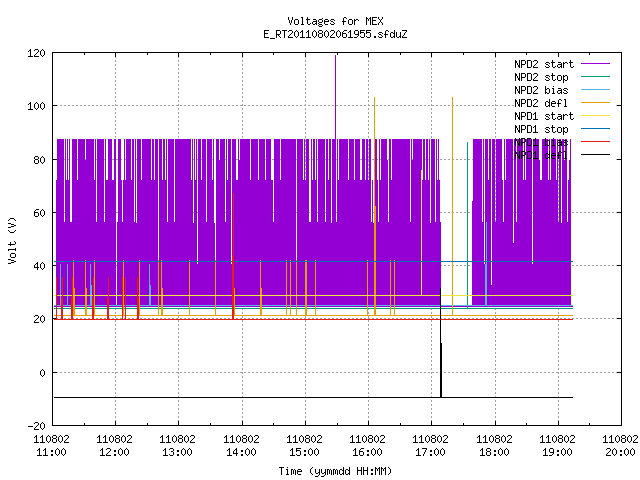Click the x-axis tick label 16:00
640x480 pixels.
367,453
